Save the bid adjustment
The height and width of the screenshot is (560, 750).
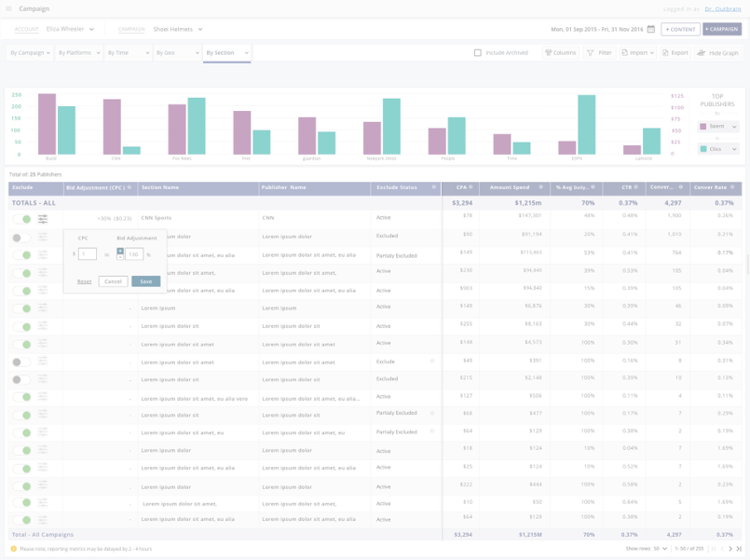click(145, 280)
